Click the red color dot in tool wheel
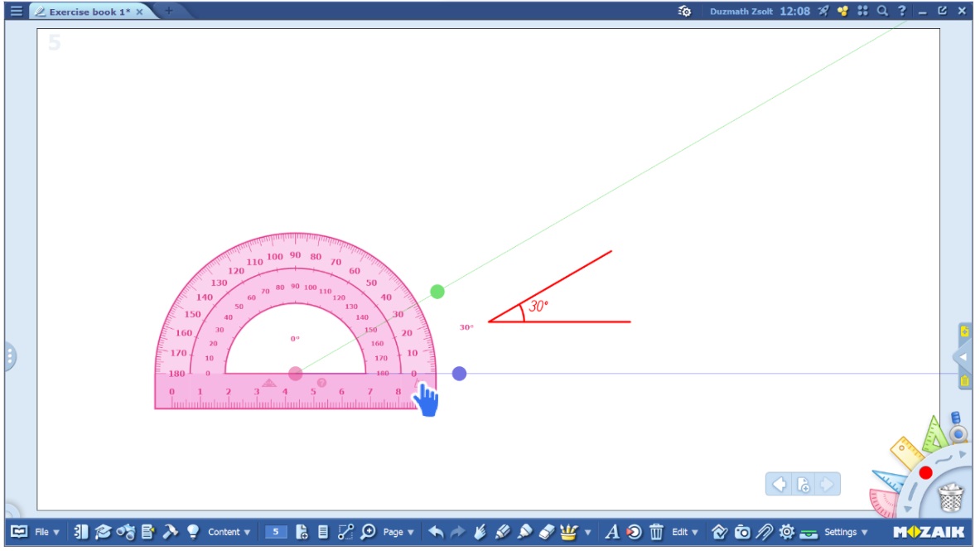This screenshot has height=551, width=980. click(925, 472)
